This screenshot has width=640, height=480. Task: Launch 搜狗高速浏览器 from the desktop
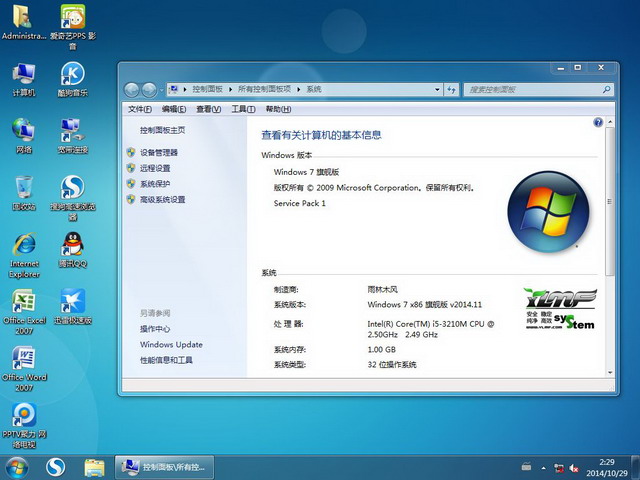tap(73, 198)
